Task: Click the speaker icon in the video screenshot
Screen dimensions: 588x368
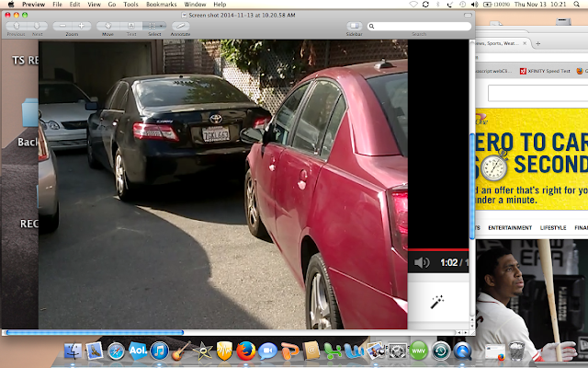Action: coord(422,262)
